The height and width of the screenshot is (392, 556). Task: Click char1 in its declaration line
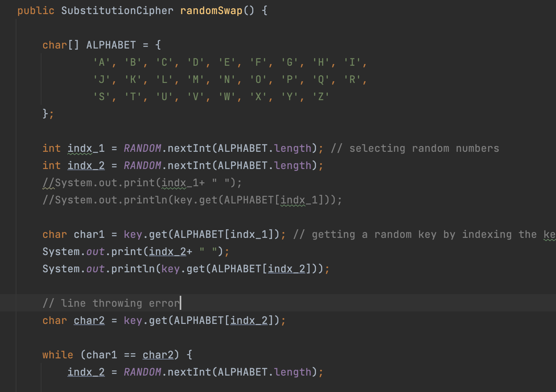89,234
